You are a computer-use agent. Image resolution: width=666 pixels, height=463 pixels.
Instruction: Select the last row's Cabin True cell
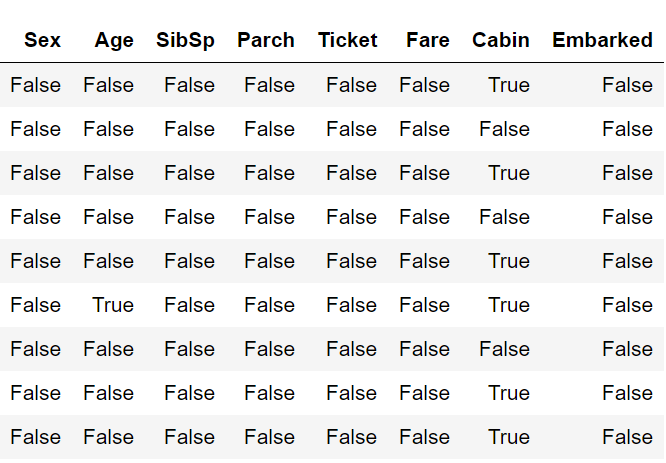[509, 437]
